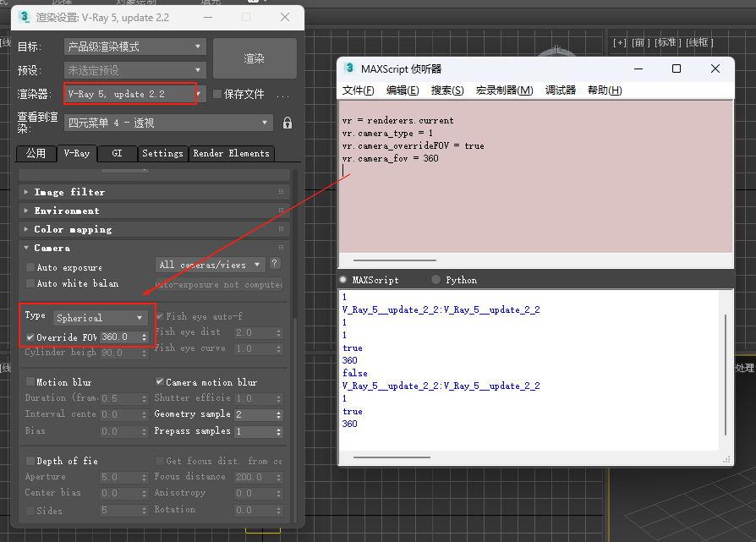Open the preset dropdown

135,70
